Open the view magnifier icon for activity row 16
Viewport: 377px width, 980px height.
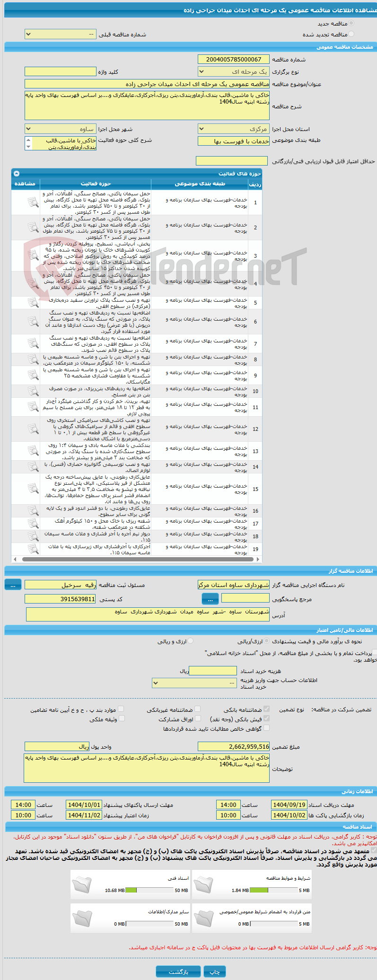[33, 511]
